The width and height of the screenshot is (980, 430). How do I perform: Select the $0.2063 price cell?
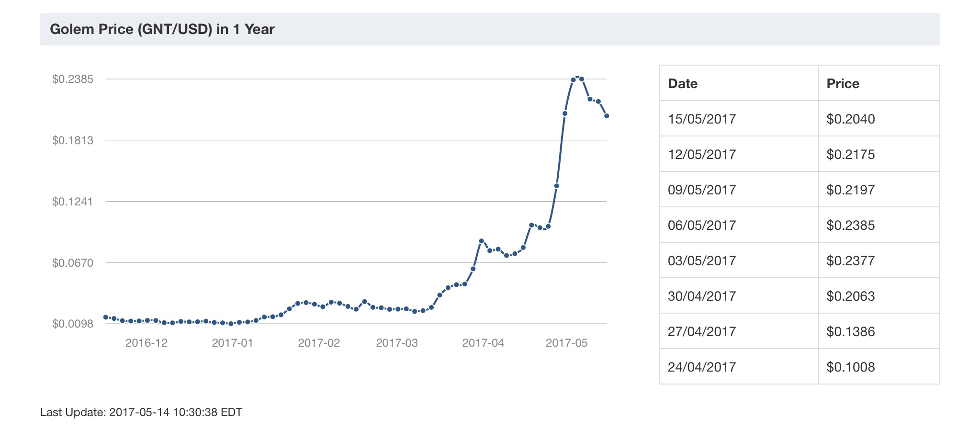coord(879,295)
